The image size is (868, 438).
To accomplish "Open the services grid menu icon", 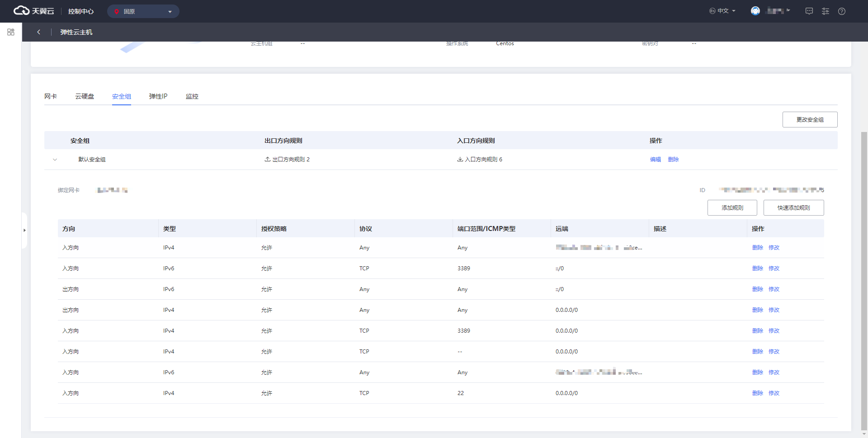I will (x=11, y=32).
